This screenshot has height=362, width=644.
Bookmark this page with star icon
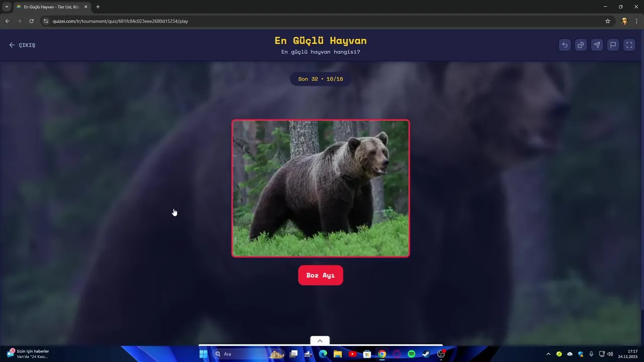(x=607, y=21)
